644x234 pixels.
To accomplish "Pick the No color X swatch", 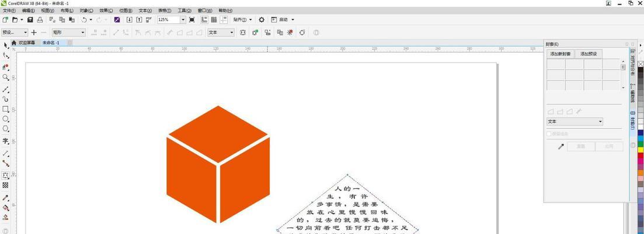I will pos(640,64).
